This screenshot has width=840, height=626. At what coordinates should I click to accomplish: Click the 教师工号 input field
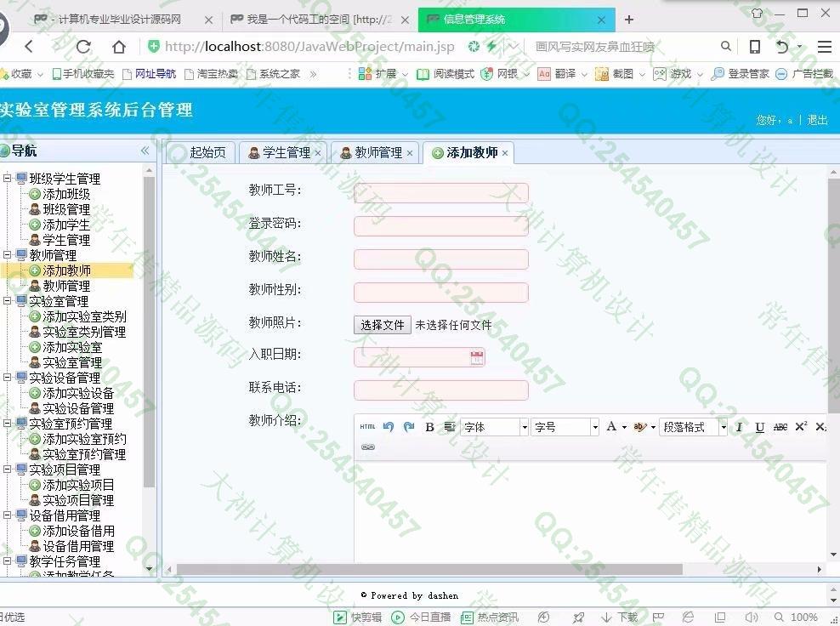[x=440, y=193]
